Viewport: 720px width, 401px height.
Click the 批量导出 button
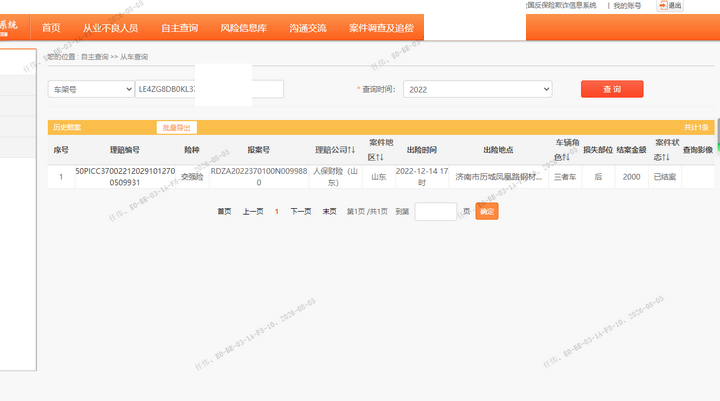point(177,128)
